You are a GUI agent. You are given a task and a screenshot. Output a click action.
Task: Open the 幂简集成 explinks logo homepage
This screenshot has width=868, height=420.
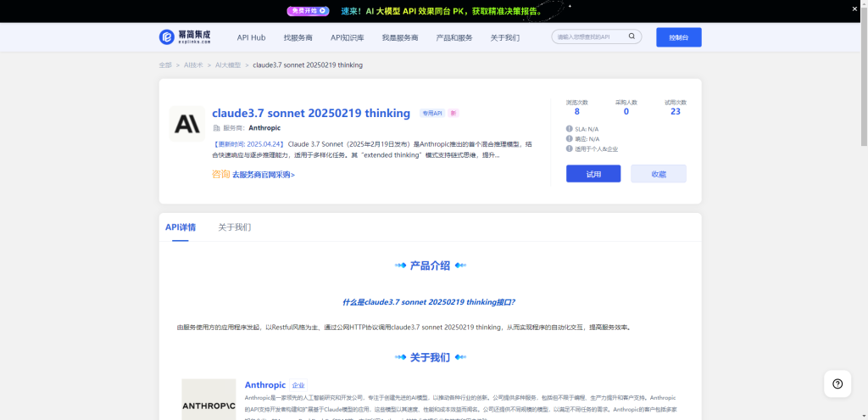coord(185,37)
